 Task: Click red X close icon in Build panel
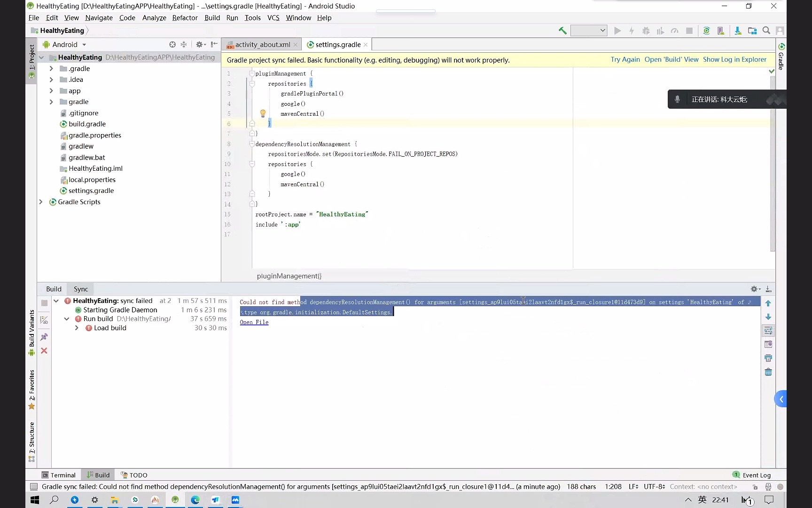click(x=44, y=351)
